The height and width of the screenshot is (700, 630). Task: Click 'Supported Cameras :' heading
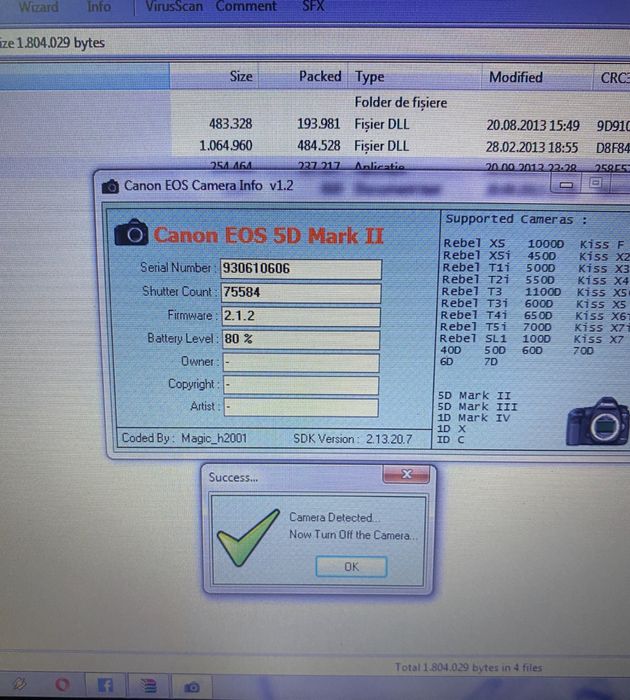coord(516,219)
